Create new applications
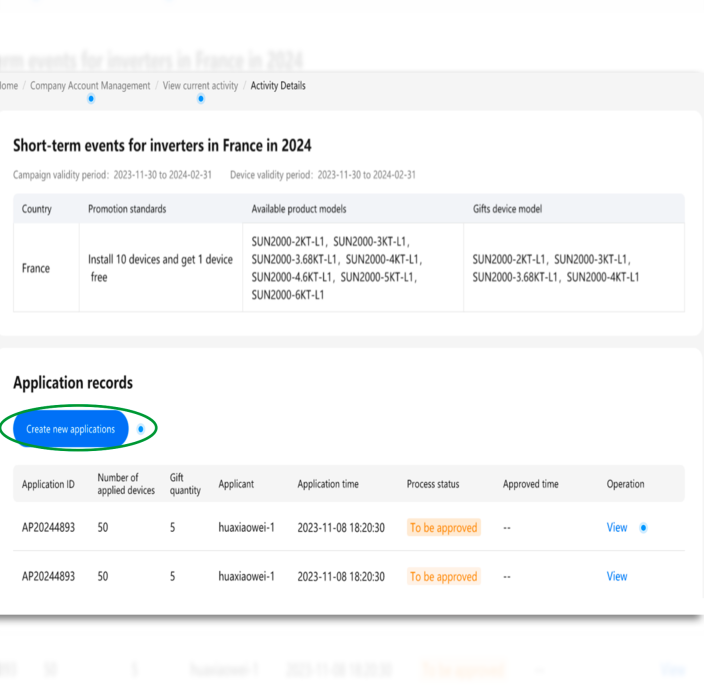 [x=71, y=429]
